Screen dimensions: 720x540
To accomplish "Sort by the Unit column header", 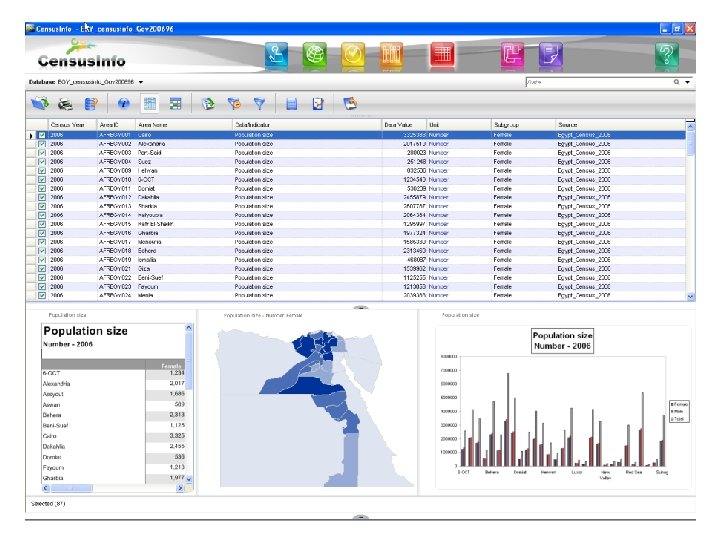I will point(459,125).
